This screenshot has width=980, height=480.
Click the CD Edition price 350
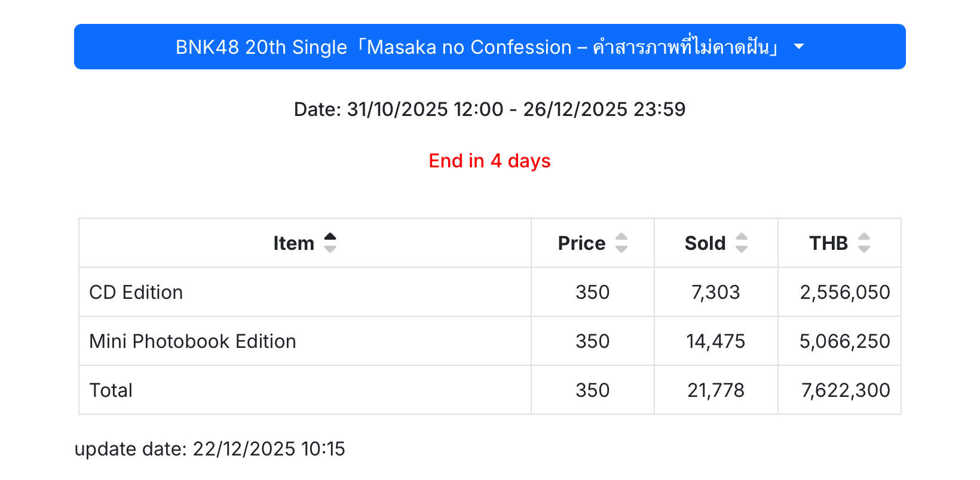(x=592, y=292)
